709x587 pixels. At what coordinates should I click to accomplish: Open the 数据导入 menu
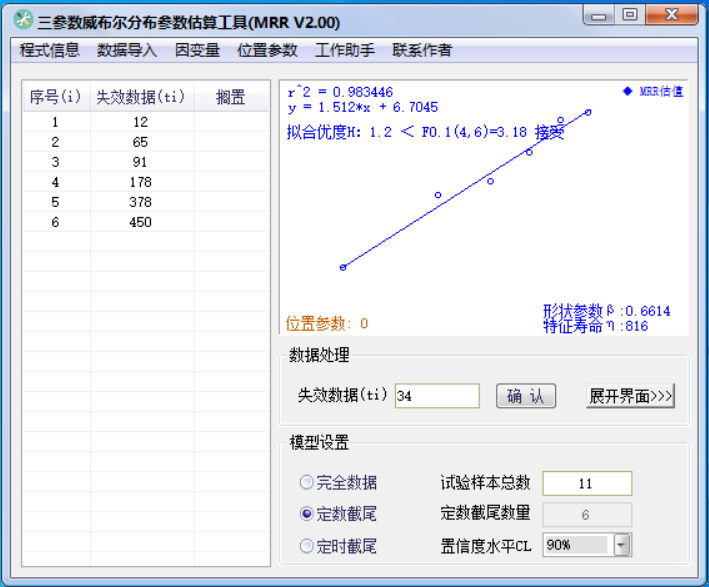(x=127, y=50)
